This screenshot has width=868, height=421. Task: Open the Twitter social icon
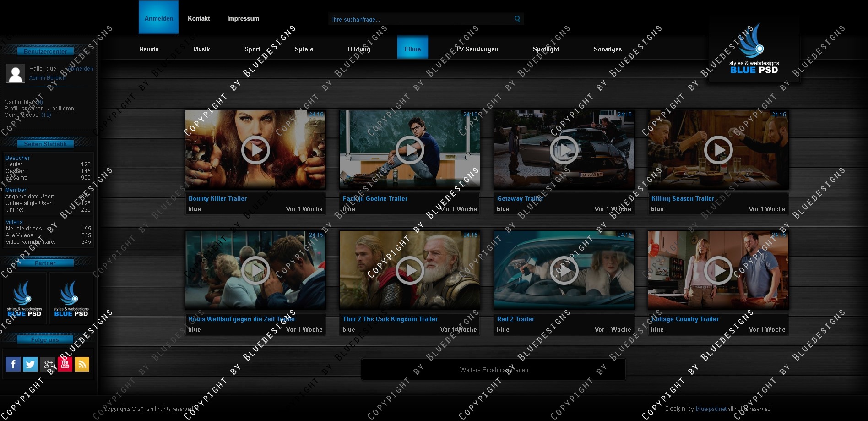(x=30, y=364)
